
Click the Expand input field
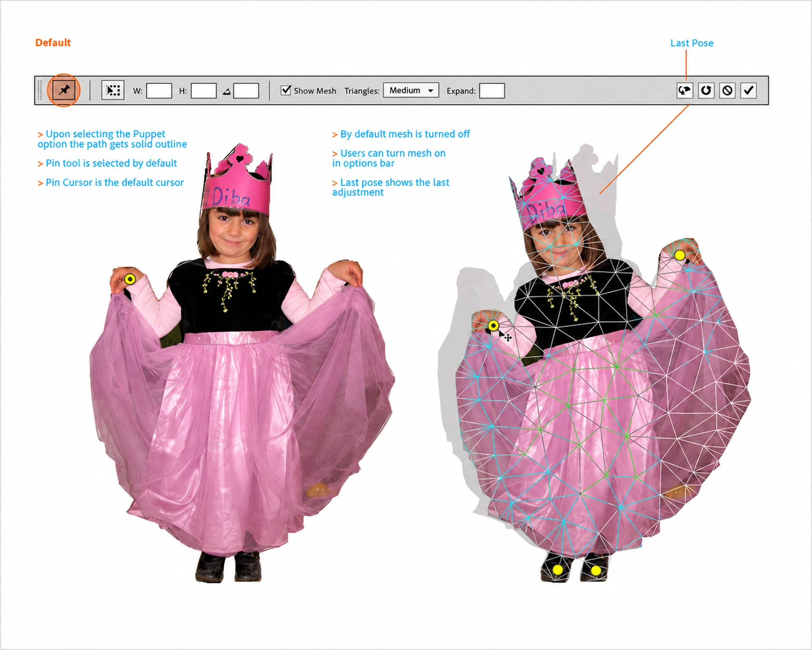coord(492,91)
